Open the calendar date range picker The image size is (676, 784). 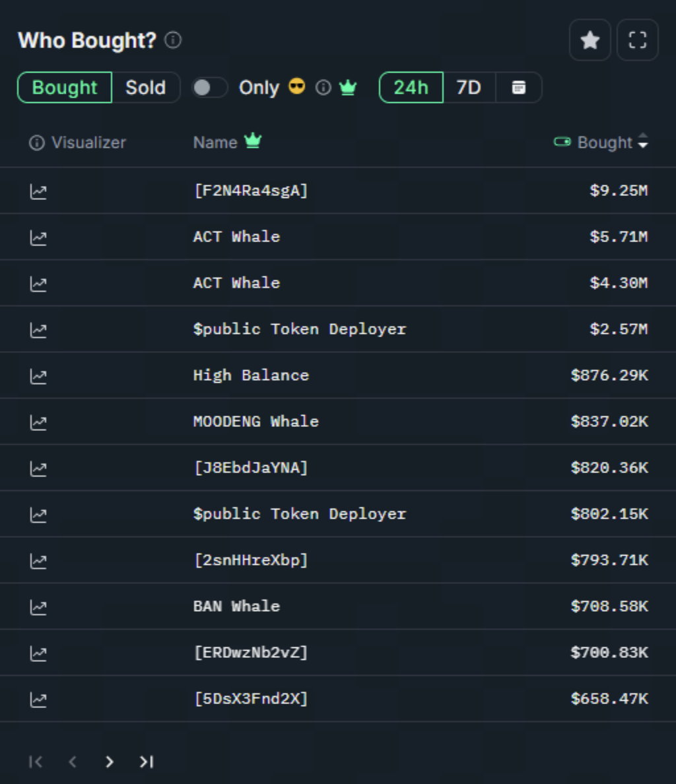point(519,88)
